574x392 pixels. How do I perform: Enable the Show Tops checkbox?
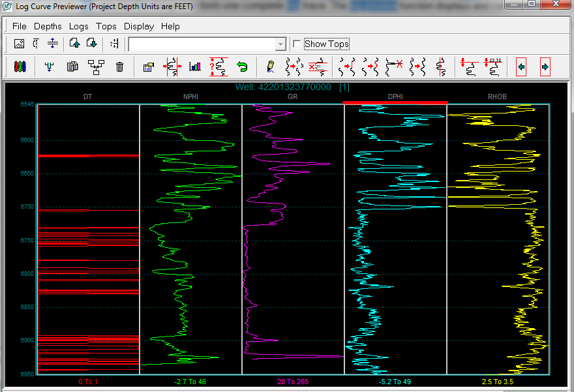pyautogui.click(x=297, y=44)
